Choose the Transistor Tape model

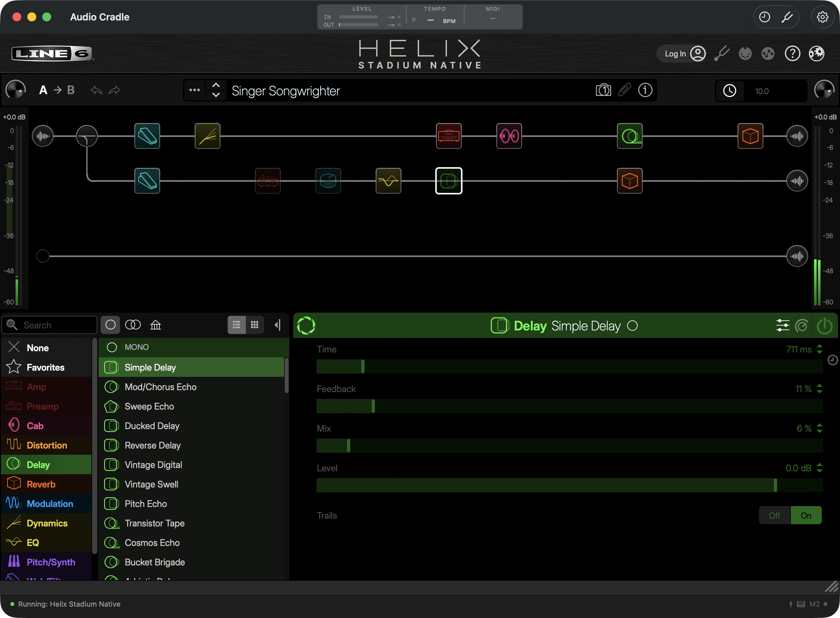[191, 523]
